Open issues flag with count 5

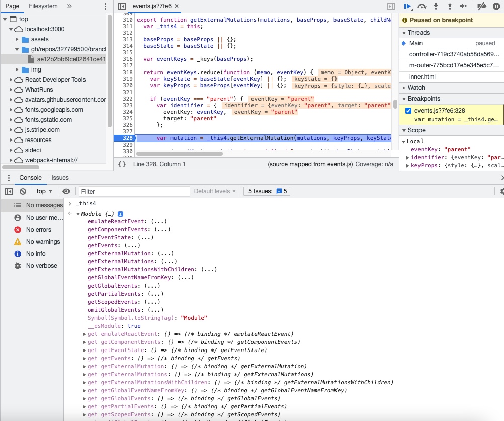click(282, 191)
